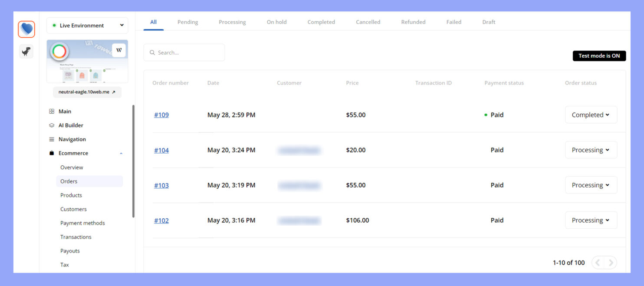Switch to the Refunded tab
The height and width of the screenshot is (286, 644).
pos(413,22)
